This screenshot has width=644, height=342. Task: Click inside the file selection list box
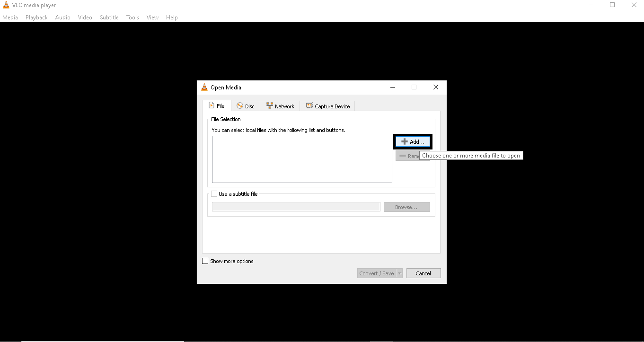coord(302,159)
